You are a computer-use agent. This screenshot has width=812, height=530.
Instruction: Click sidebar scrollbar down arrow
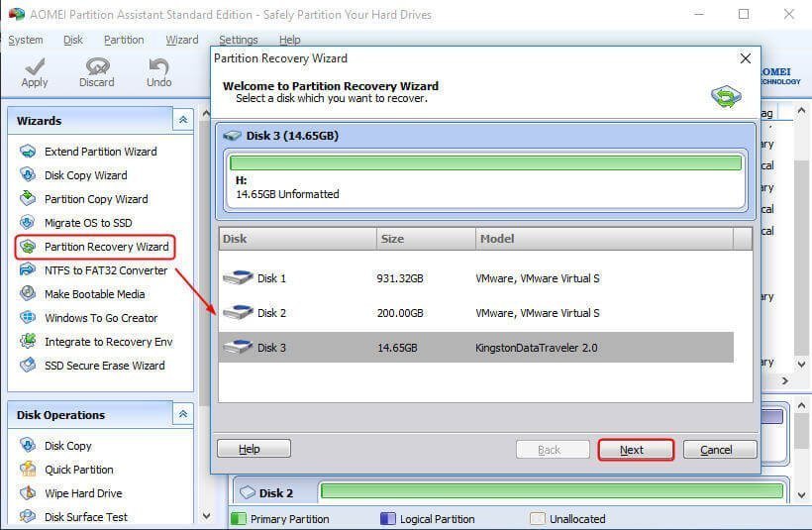tap(206, 516)
